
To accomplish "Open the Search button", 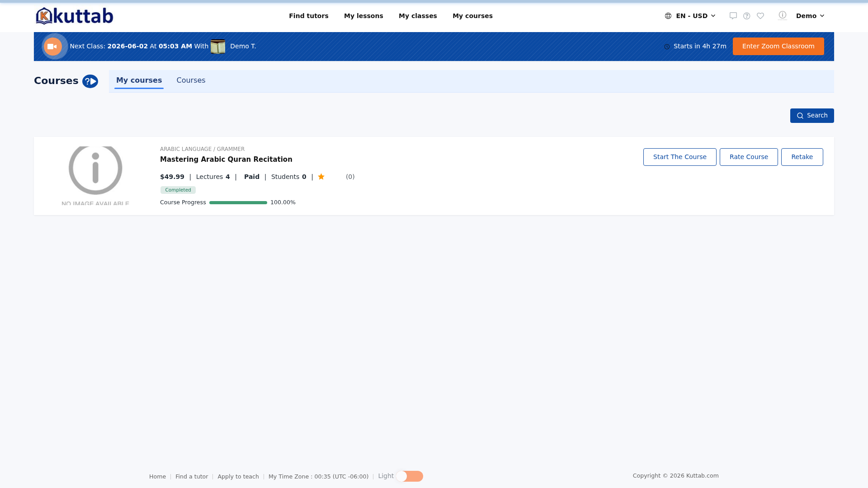I will pos(812,116).
